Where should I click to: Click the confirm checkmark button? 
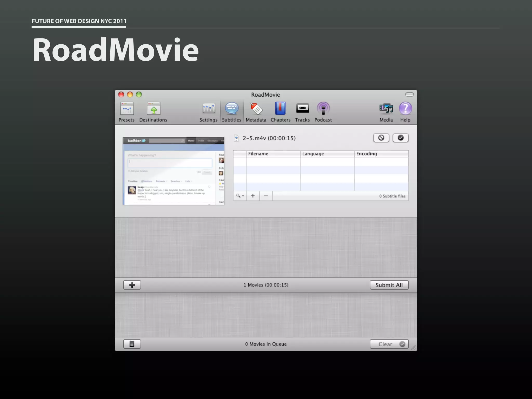pyautogui.click(x=401, y=138)
